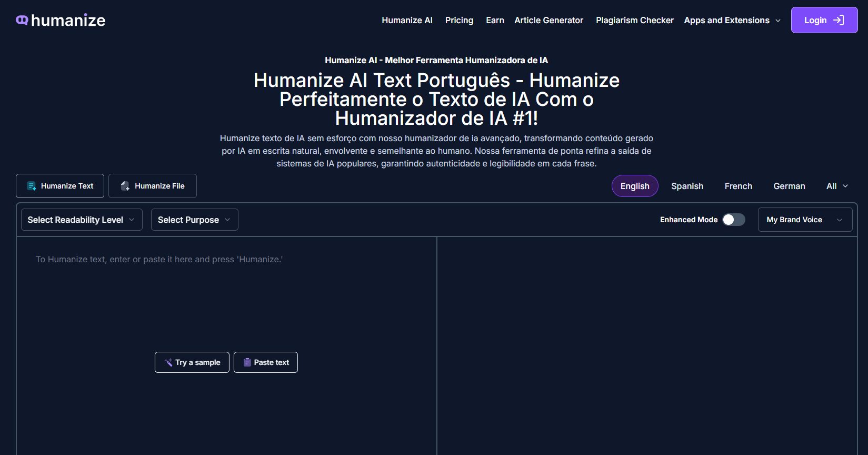Expand the All languages dropdown

pos(837,186)
